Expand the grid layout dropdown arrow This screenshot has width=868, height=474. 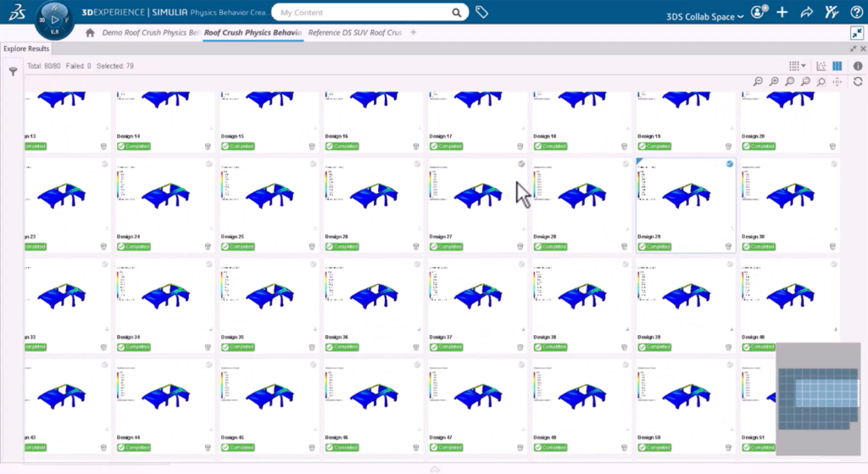[x=804, y=66]
